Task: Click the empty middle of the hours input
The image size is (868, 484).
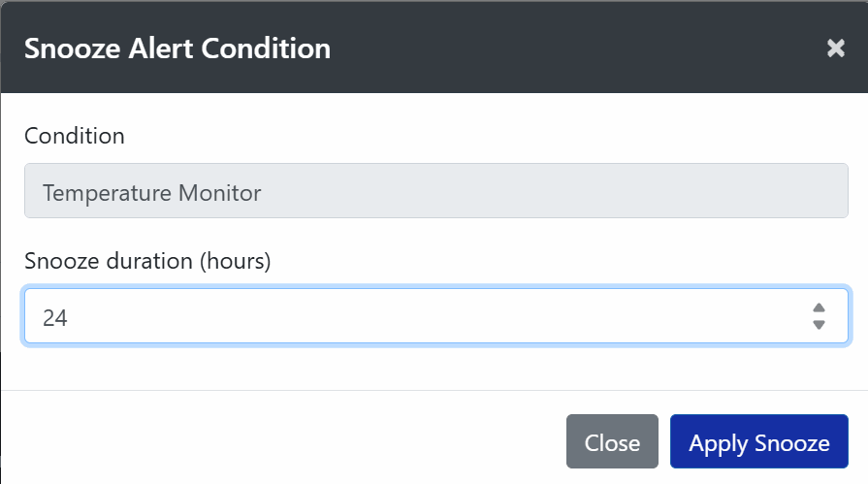Action: 437,315
